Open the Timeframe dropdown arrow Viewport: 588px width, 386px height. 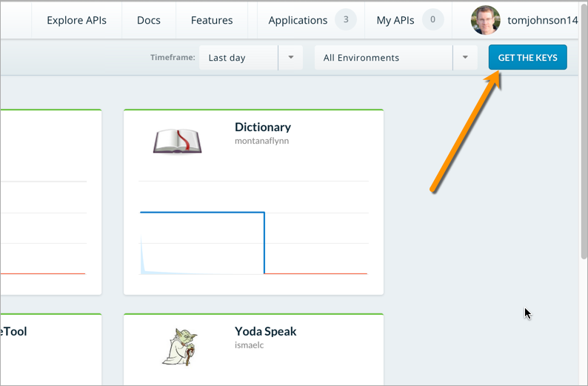tap(290, 58)
